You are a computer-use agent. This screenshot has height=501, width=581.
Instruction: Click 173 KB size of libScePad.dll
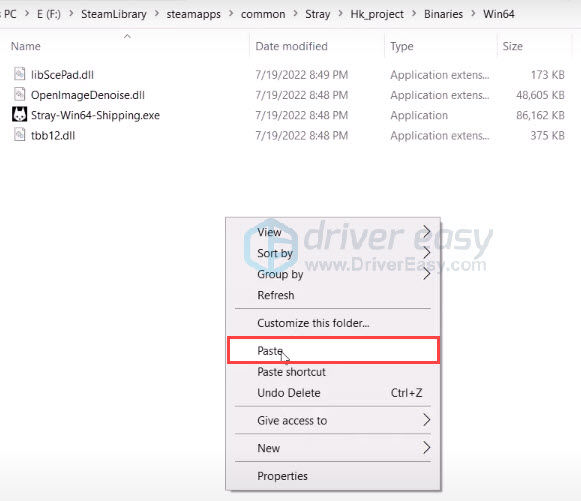click(x=548, y=75)
